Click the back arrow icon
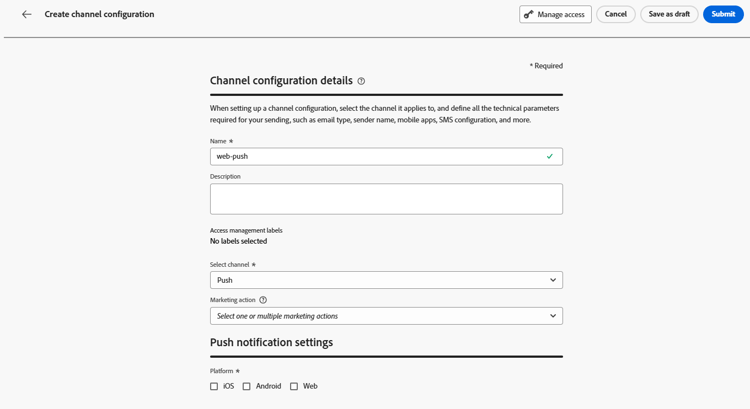The image size is (750, 409). pos(27,15)
